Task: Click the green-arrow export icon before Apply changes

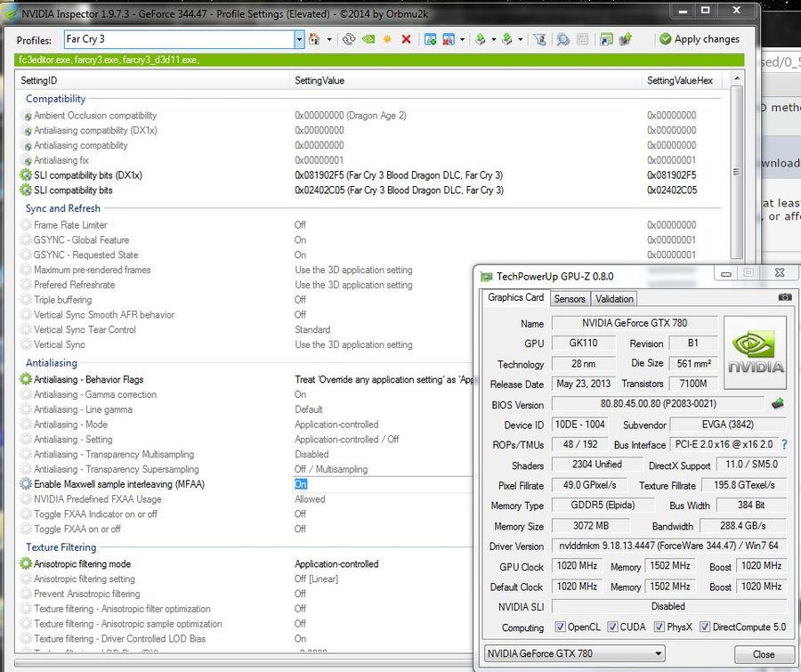Action: (626, 39)
